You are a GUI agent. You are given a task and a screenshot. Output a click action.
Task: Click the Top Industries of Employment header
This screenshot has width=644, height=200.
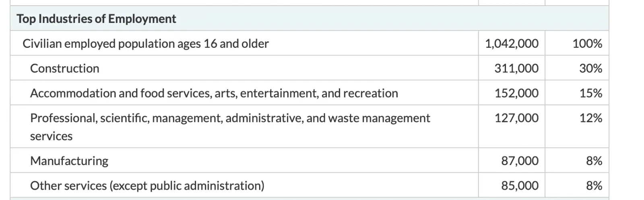click(x=96, y=19)
